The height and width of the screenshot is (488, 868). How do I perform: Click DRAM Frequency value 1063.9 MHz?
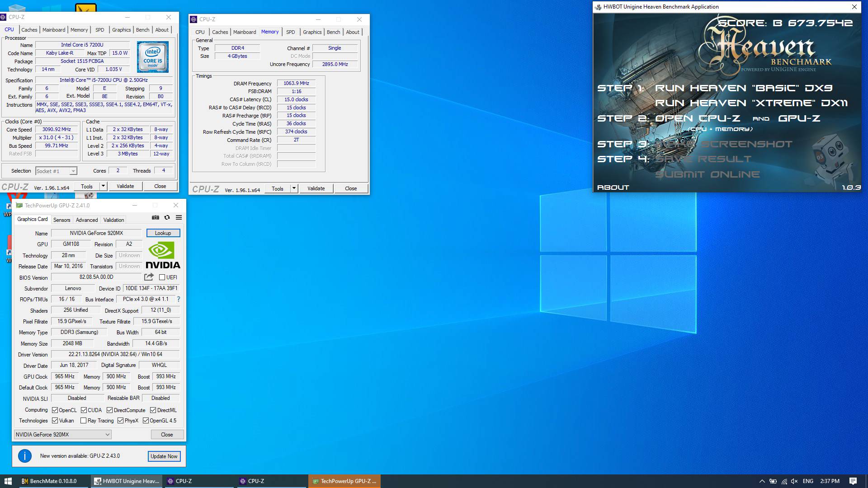[x=296, y=84]
